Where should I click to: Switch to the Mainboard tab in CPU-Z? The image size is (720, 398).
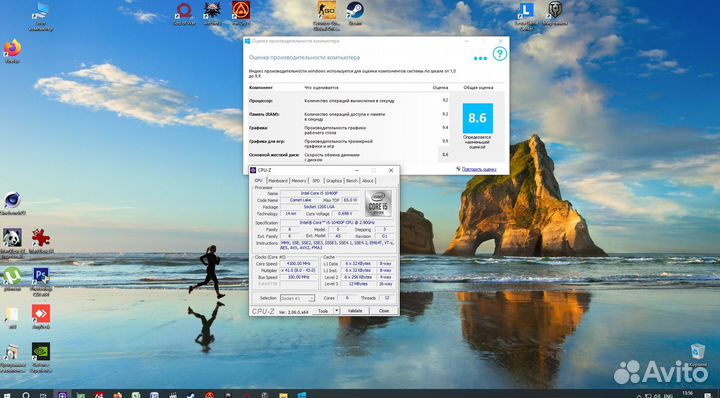278,180
